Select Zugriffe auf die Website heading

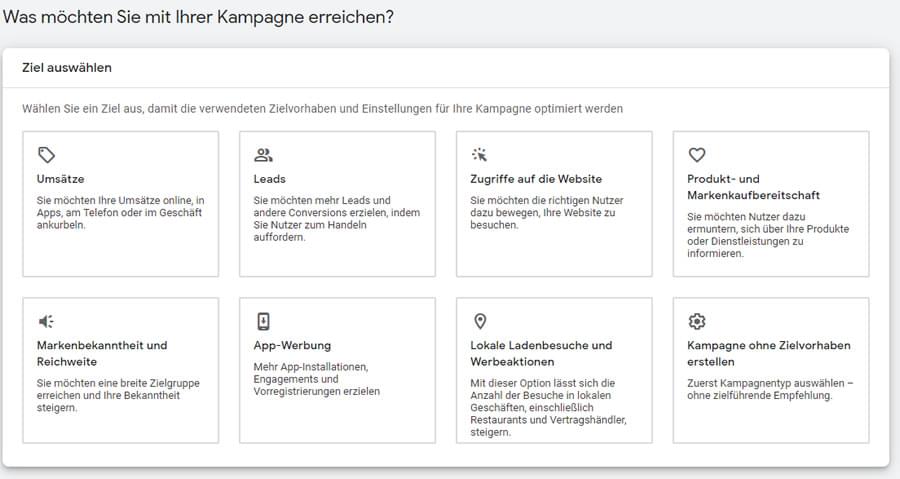click(x=536, y=179)
